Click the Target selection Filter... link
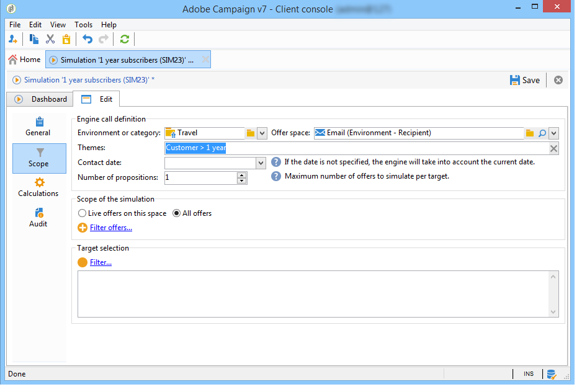 pos(101,262)
